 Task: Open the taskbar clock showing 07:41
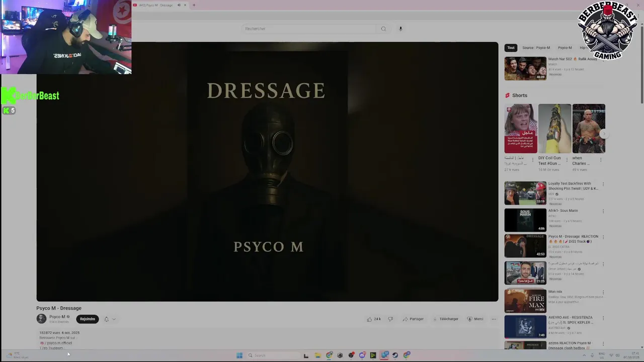click(x=631, y=355)
